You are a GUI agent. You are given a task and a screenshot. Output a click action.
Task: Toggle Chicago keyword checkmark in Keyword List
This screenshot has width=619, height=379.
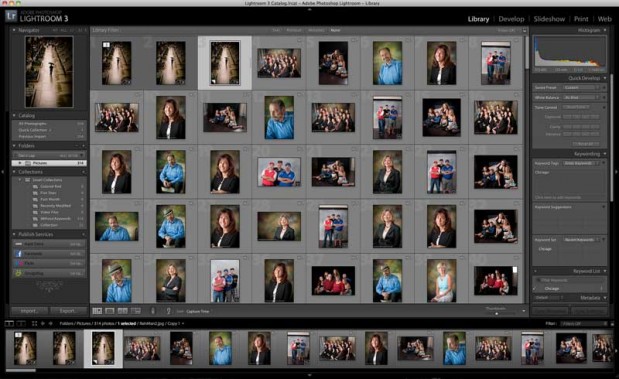tap(535, 289)
